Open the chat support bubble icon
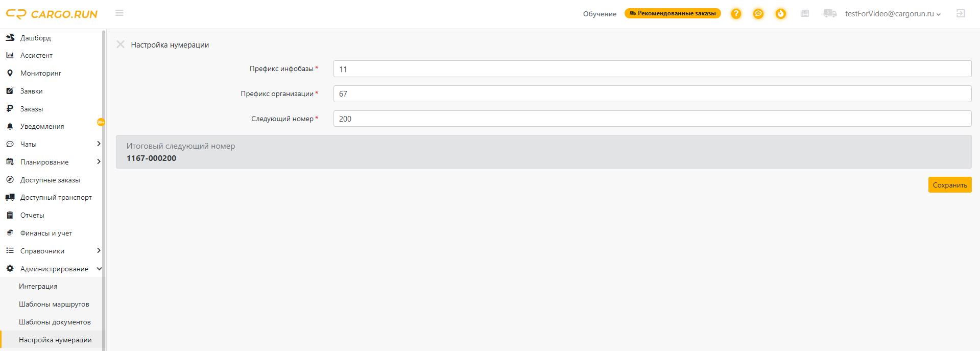Image resolution: width=980 pixels, height=351 pixels. (758, 14)
